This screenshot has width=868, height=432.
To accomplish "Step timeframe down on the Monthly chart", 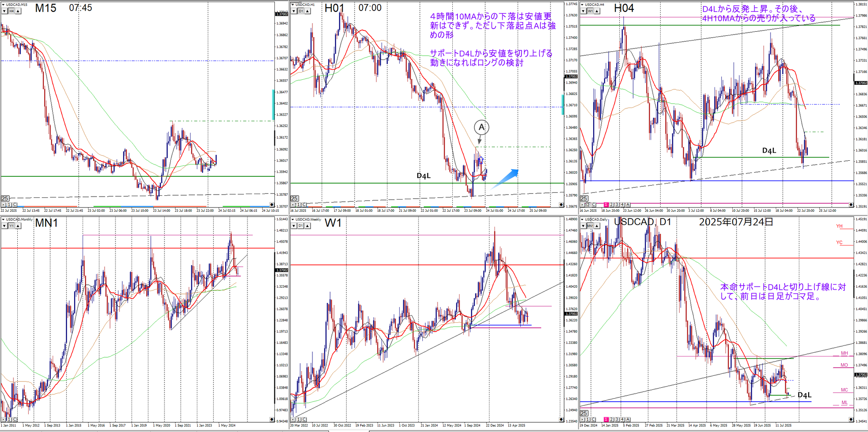I will 4,226.
